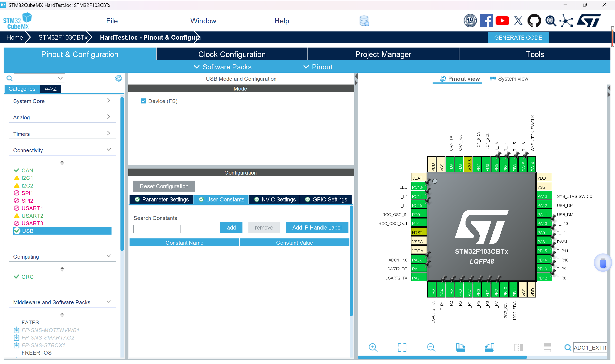
Task: Open the ST community network icon
Action: coord(566,21)
